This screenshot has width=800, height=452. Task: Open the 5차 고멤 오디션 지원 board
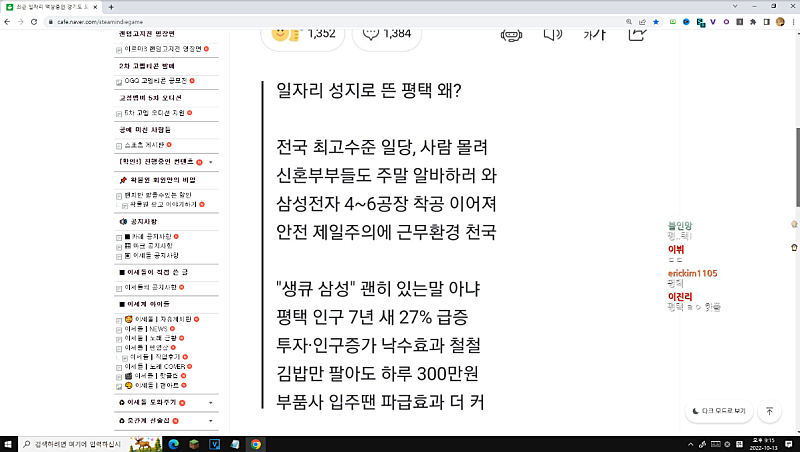155,113
